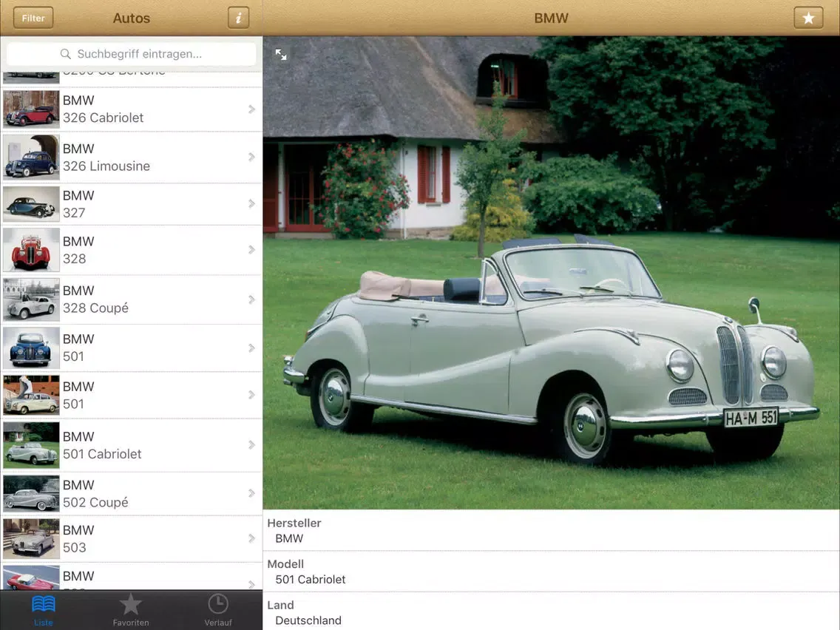The height and width of the screenshot is (630, 840).
Task: Open chevron for BMW 502 Coupé
Action: click(x=251, y=493)
